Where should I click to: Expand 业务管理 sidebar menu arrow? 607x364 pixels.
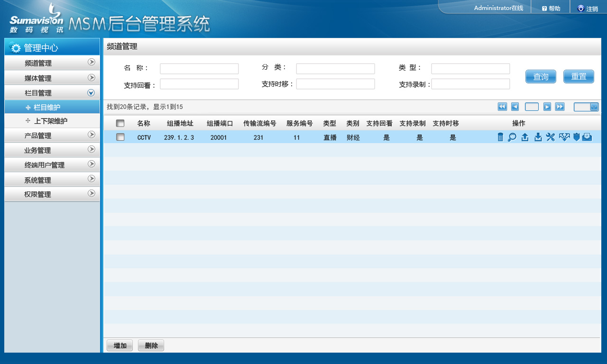pyautogui.click(x=92, y=149)
